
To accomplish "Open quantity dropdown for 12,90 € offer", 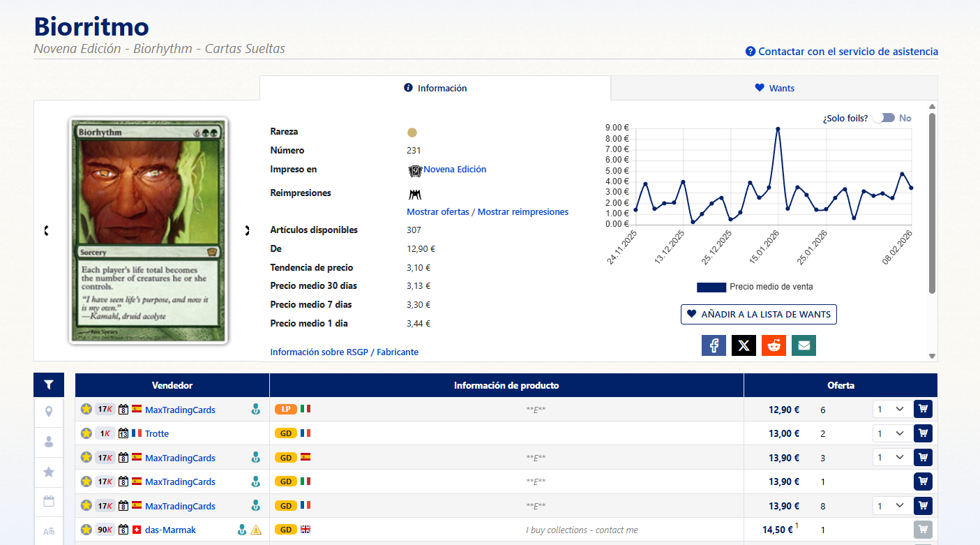I will point(891,410).
